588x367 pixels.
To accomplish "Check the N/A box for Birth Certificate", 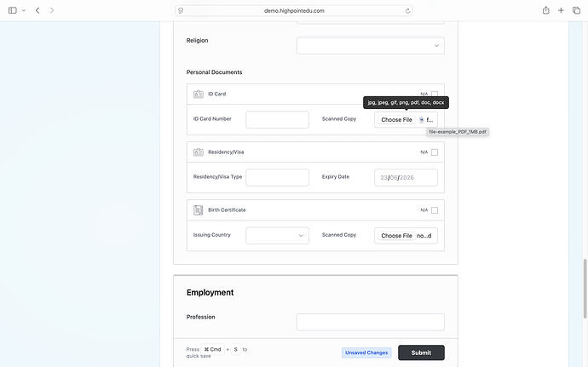I will (x=435, y=210).
